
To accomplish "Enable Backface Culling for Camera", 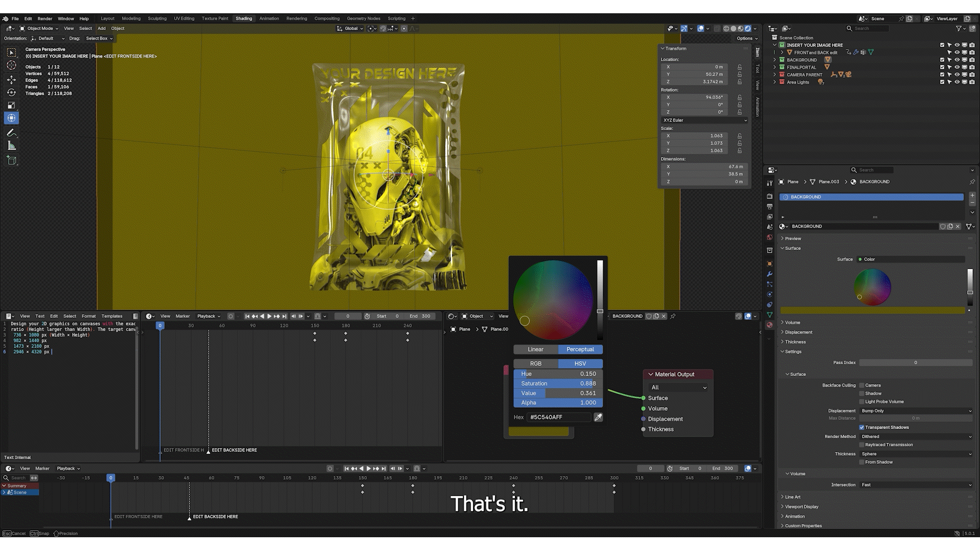I will pyautogui.click(x=862, y=385).
